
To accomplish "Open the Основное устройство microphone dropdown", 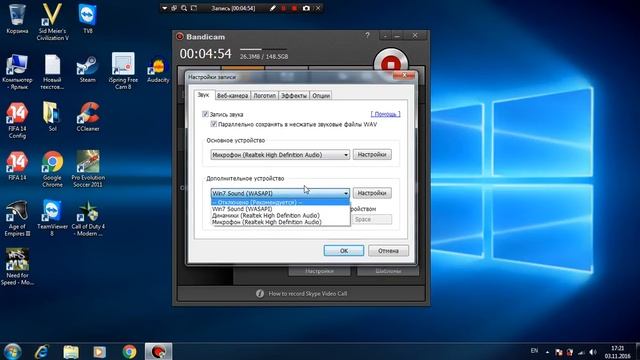I will click(x=280, y=155).
